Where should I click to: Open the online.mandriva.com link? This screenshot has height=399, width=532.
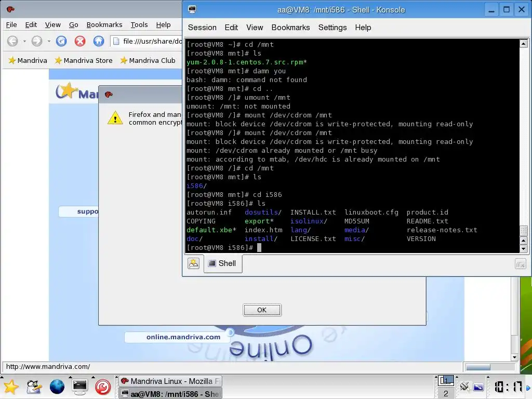(183, 337)
